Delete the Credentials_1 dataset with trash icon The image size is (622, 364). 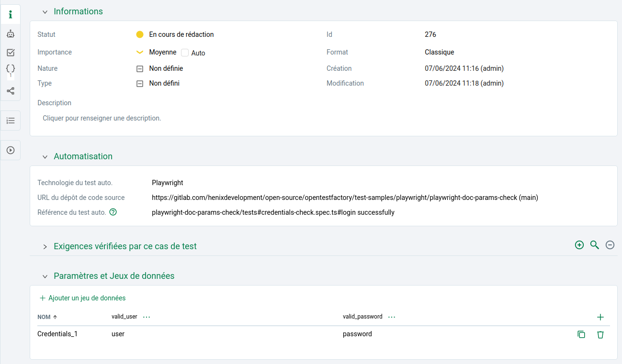(x=600, y=335)
